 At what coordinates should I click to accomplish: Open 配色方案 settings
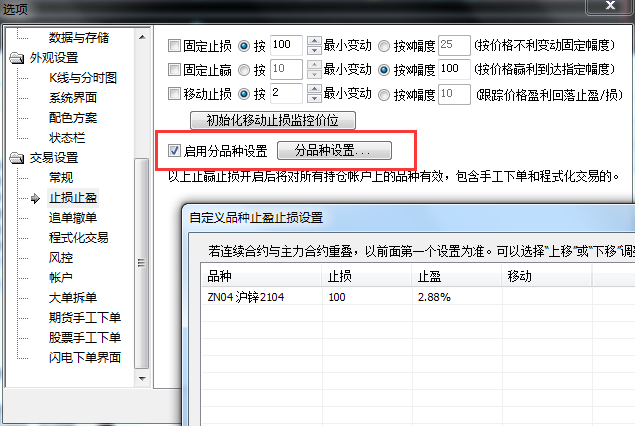coord(73,118)
